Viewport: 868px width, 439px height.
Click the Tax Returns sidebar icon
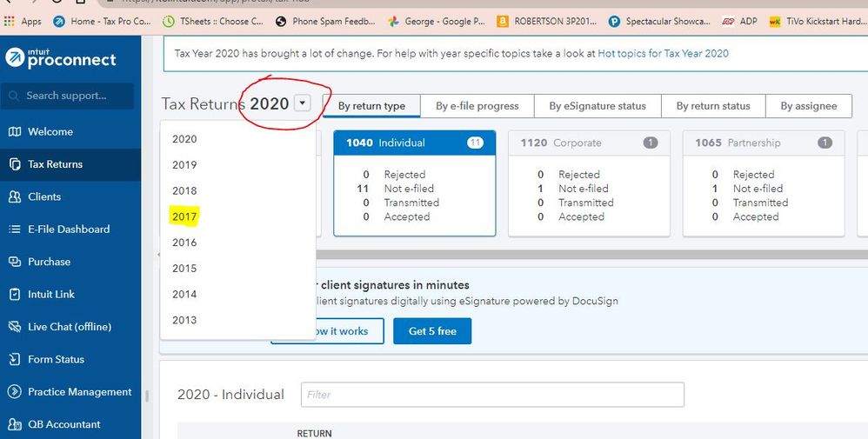click(x=14, y=164)
